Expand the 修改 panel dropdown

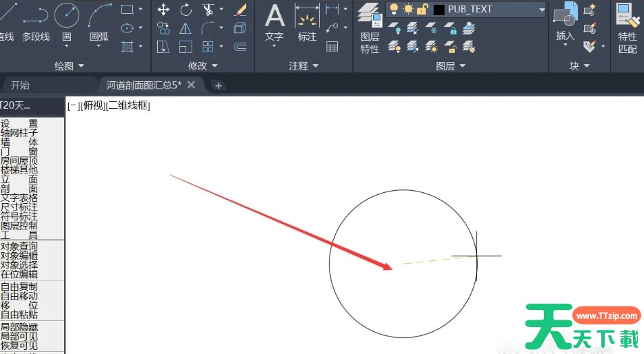tap(215, 65)
